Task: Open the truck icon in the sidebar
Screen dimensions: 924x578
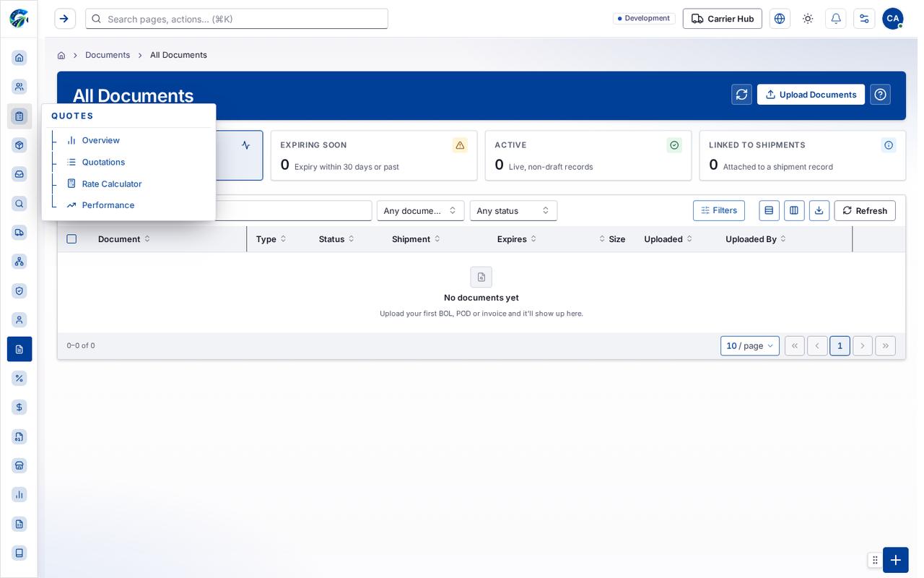Action: click(19, 233)
